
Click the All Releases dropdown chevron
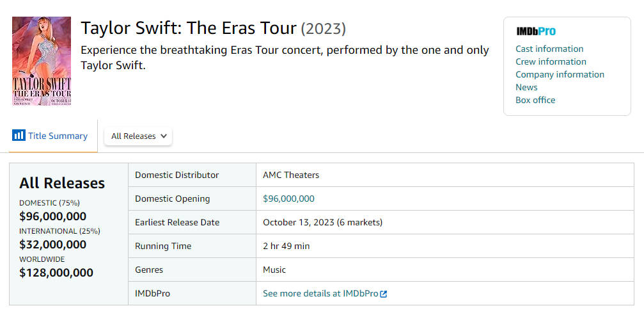164,136
